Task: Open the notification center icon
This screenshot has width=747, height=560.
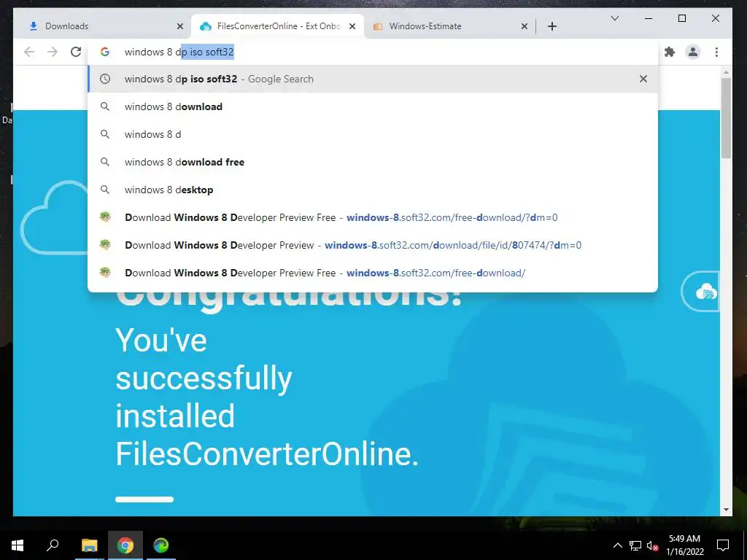Action: pos(723,545)
